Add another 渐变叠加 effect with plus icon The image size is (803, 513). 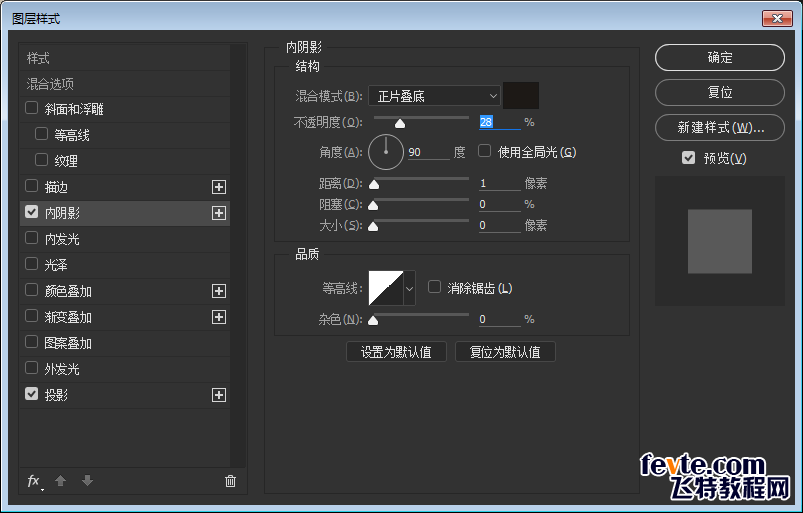[219, 317]
